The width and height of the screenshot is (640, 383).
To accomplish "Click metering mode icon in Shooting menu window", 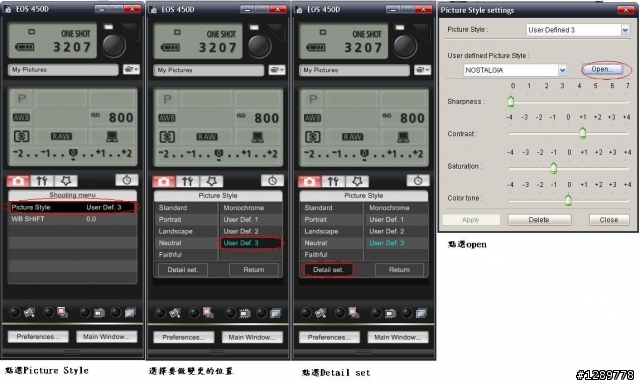I will click(x=21, y=136).
